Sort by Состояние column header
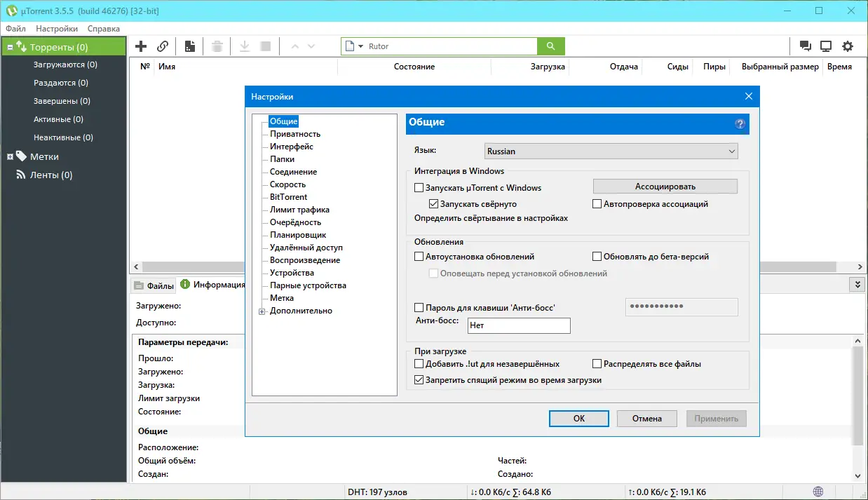The height and width of the screenshot is (500, 868). pyautogui.click(x=414, y=67)
